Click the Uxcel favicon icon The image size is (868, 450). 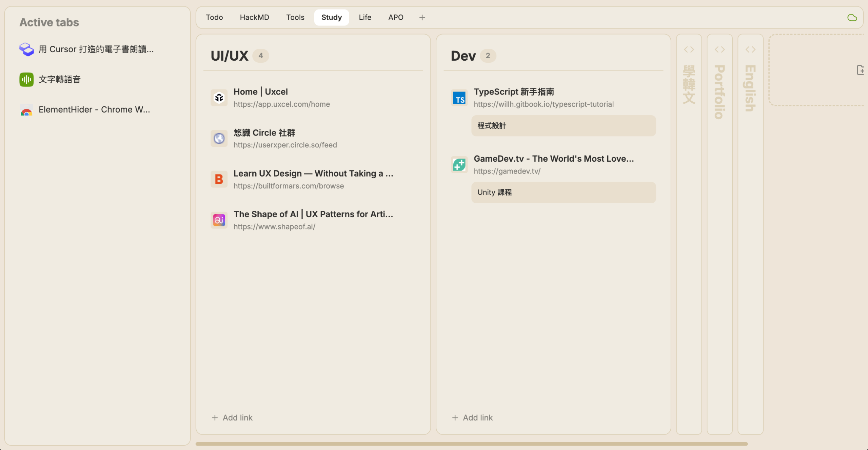[x=219, y=98]
